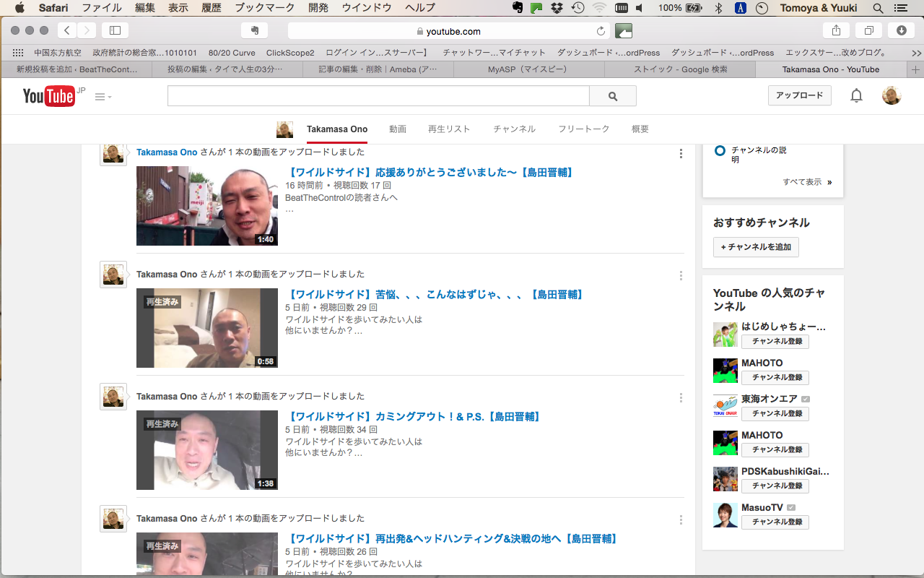
Task: Click Safari forward button
Action: tap(87, 30)
